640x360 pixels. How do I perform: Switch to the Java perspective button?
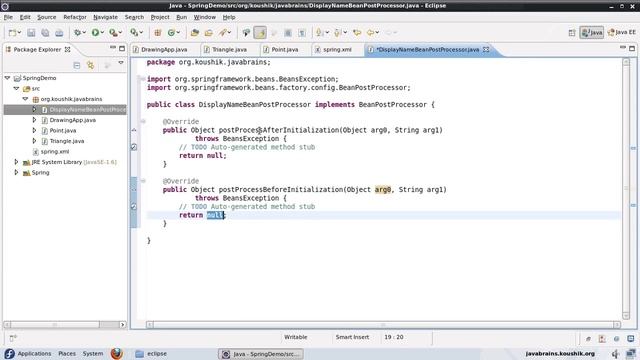(x=591, y=33)
